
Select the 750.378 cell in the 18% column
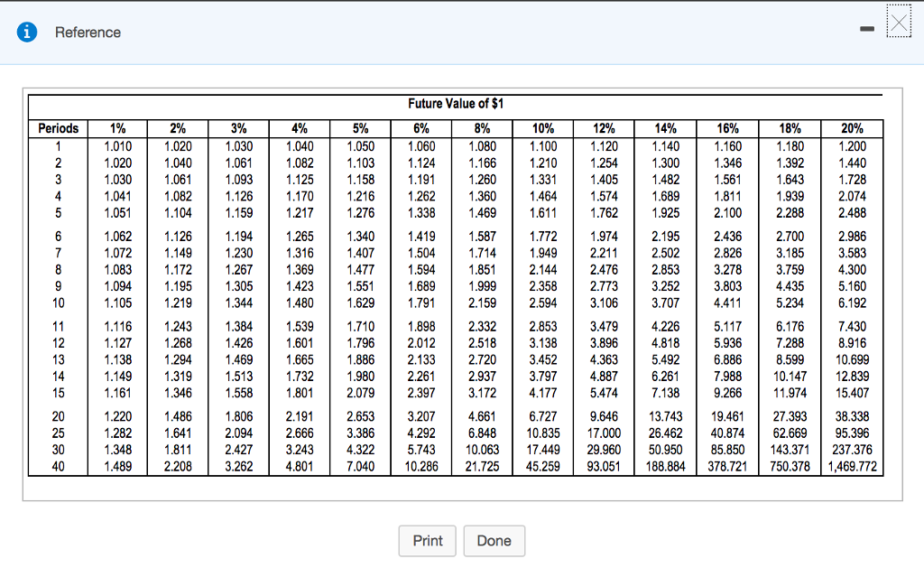coord(790,467)
